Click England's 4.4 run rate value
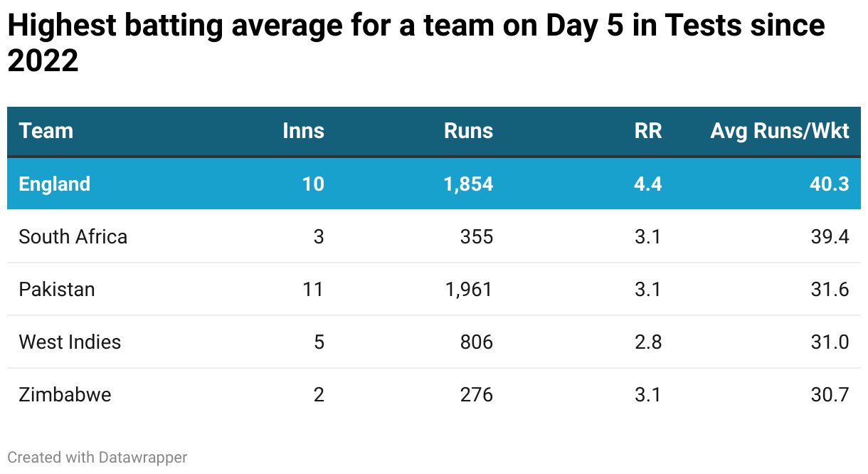Image resolution: width=868 pixels, height=474 pixels. [x=647, y=184]
